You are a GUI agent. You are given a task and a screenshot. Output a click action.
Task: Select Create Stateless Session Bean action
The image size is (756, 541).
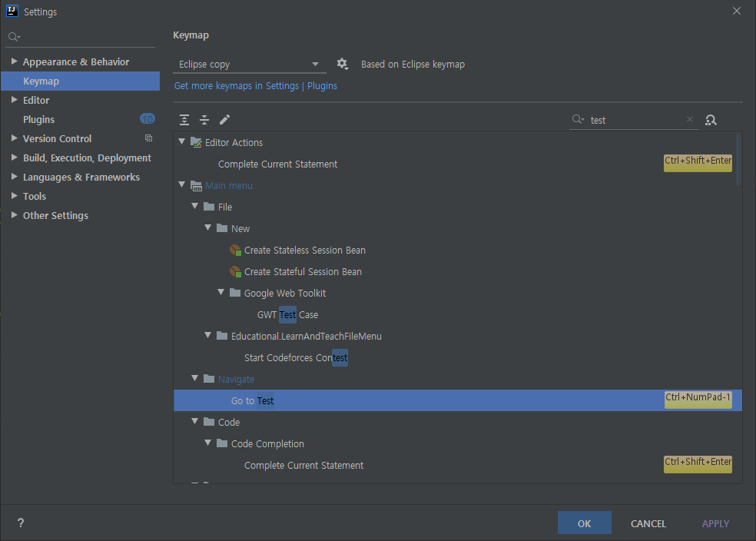pyautogui.click(x=305, y=251)
